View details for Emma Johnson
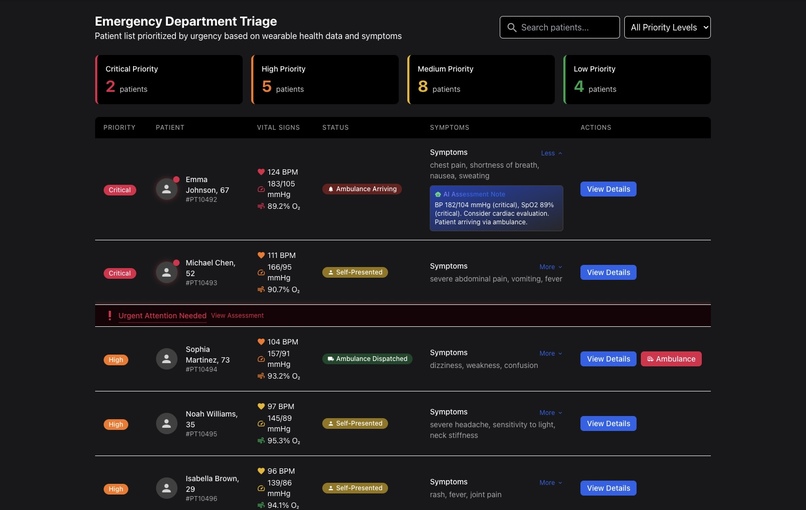806x510 pixels. 608,189
